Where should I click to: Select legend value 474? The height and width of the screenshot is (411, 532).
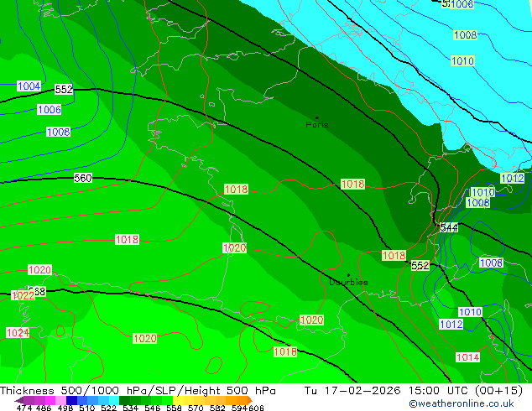24,408
